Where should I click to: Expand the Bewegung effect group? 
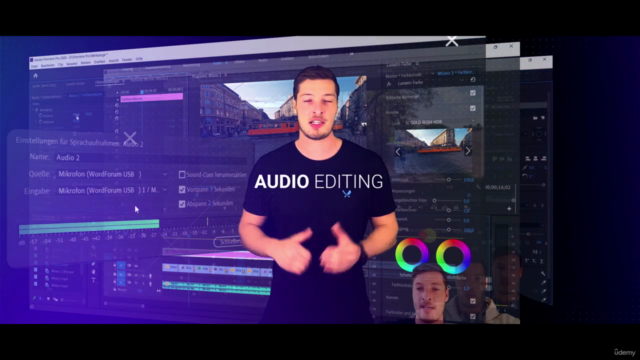pos(34,110)
